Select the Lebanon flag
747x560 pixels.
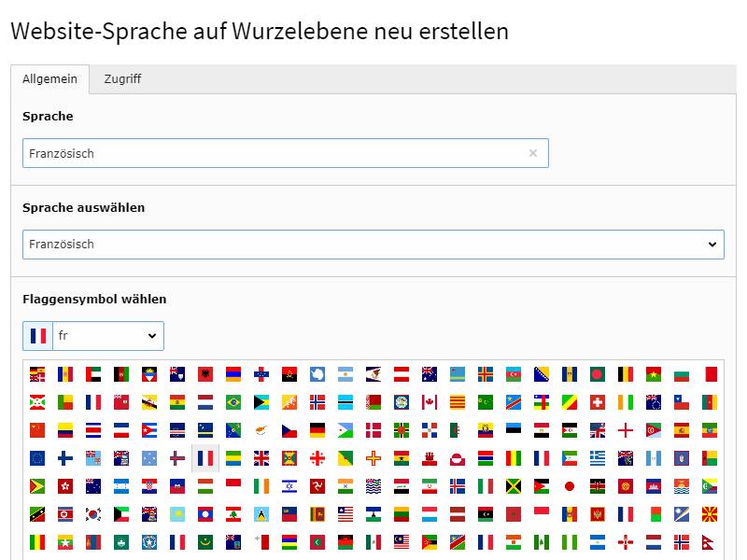click(233, 514)
